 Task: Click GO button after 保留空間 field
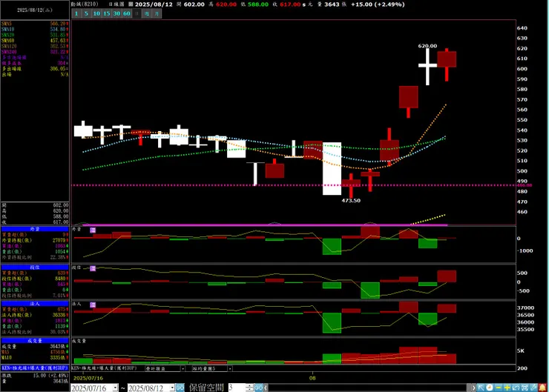[258, 388]
